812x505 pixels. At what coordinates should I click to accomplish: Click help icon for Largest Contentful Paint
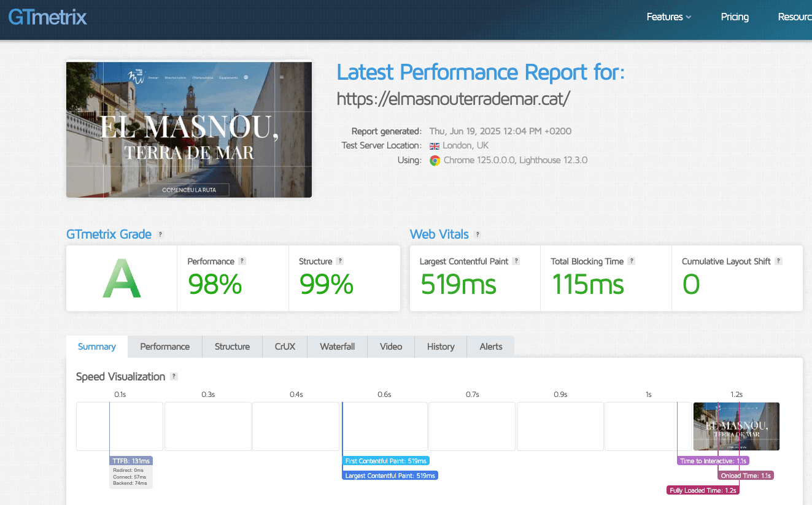tap(516, 261)
